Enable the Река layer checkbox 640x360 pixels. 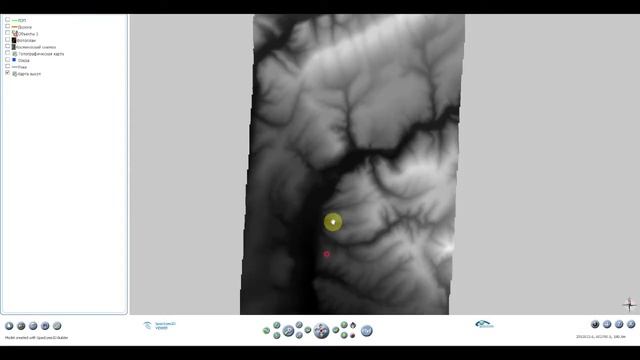pos(7,66)
